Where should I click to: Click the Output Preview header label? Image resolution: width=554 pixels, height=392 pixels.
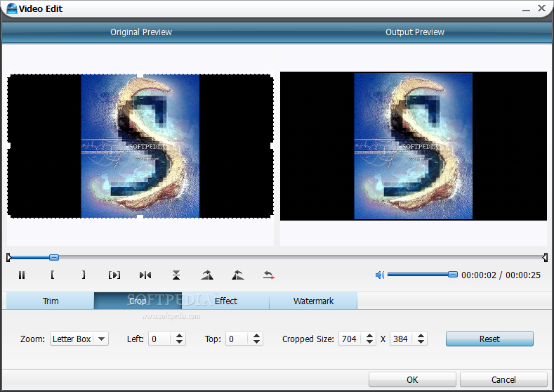click(x=415, y=32)
